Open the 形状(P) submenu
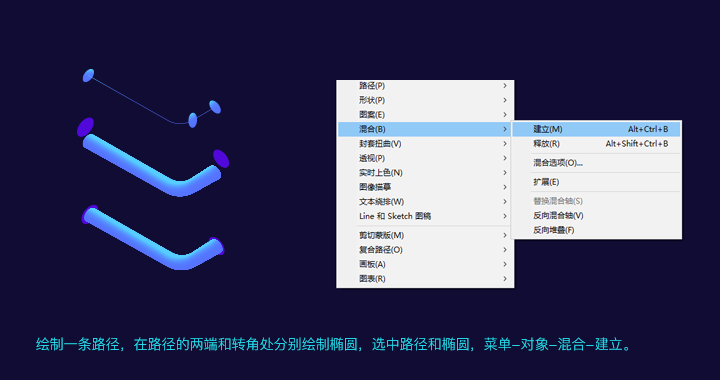 425,100
